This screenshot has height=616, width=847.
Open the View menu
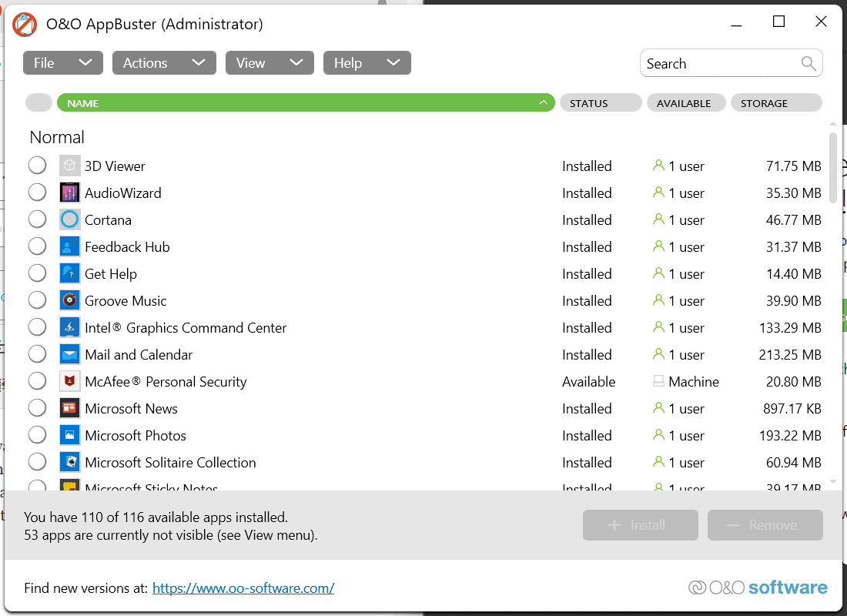[269, 62]
